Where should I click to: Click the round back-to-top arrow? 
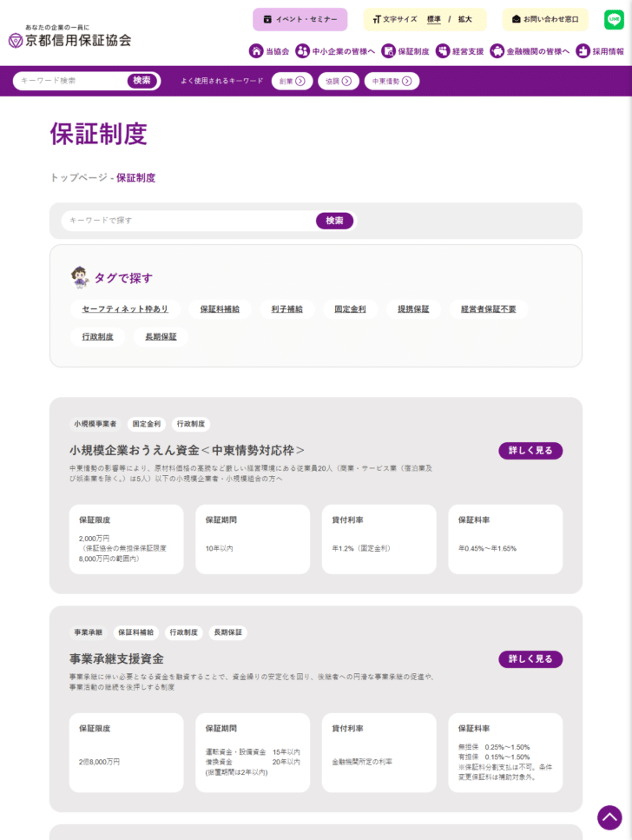tap(609, 817)
